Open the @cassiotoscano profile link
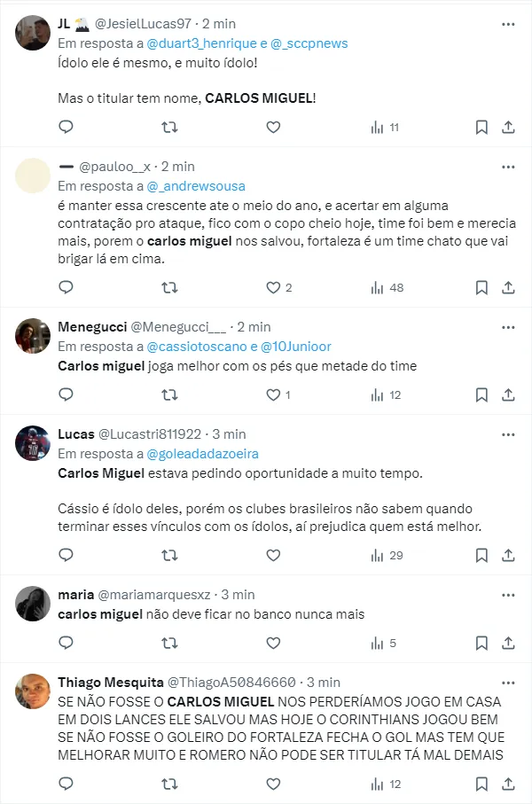 [197, 347]
